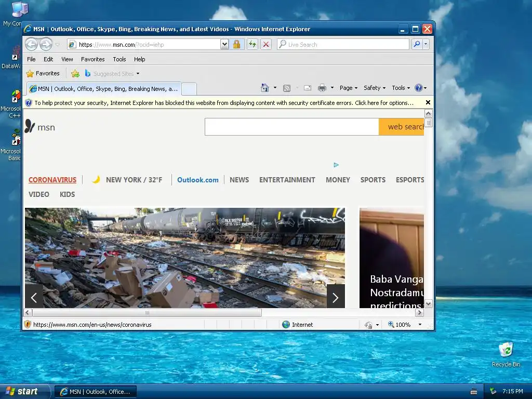532x399 pixels.
Task: Expand the Print options dropdown arrow
Action: click(332, 88)
